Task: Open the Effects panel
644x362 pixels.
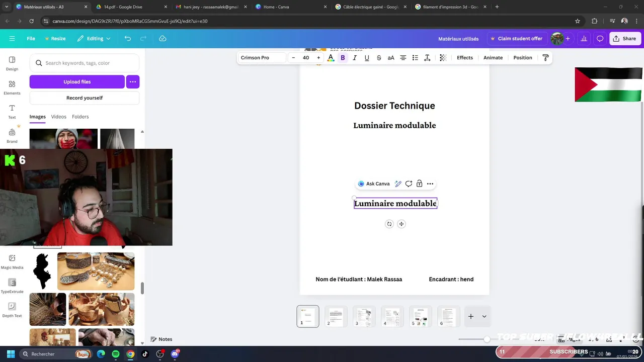Action: [x=465, y=58]
